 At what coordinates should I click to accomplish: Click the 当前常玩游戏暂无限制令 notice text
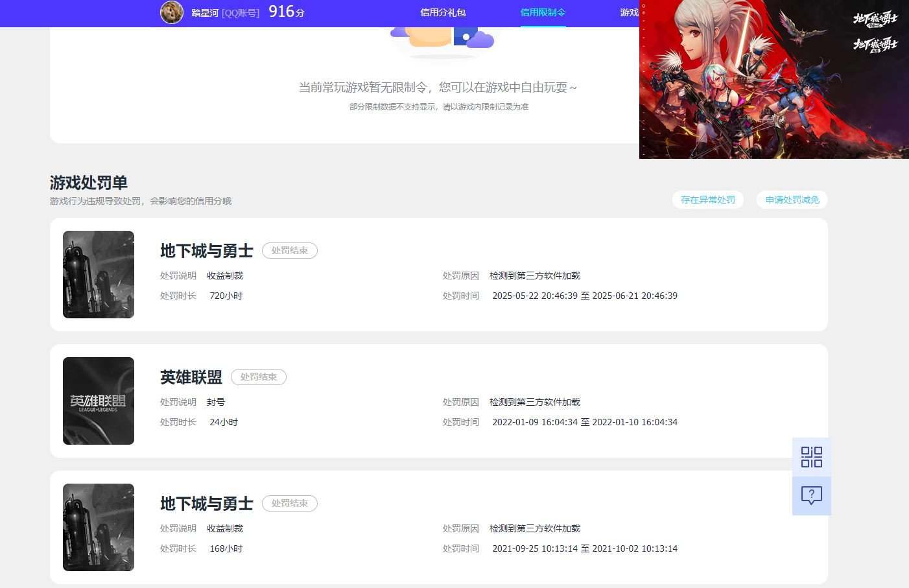438,88
